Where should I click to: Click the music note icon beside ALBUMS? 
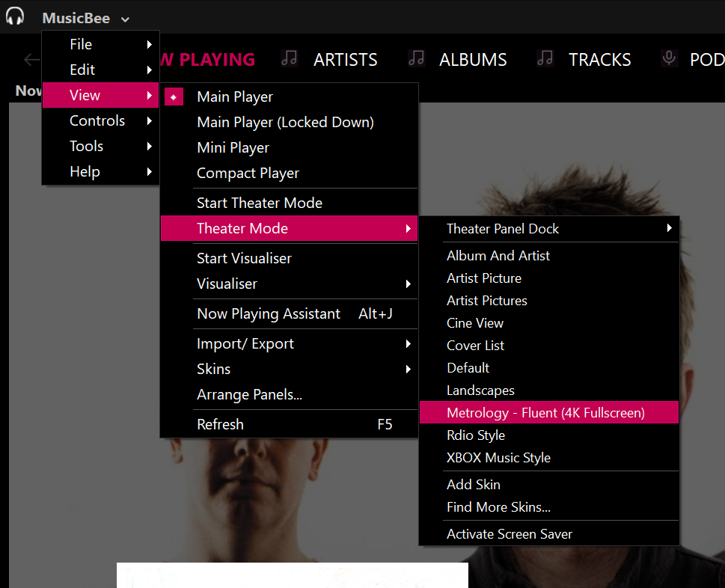click(416, 58)
